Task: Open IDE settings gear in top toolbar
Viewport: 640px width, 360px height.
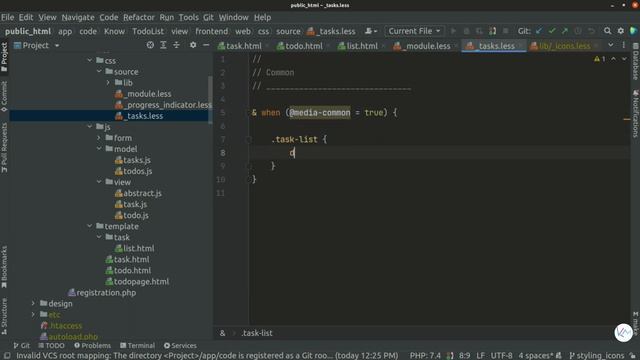Action: 621,31
